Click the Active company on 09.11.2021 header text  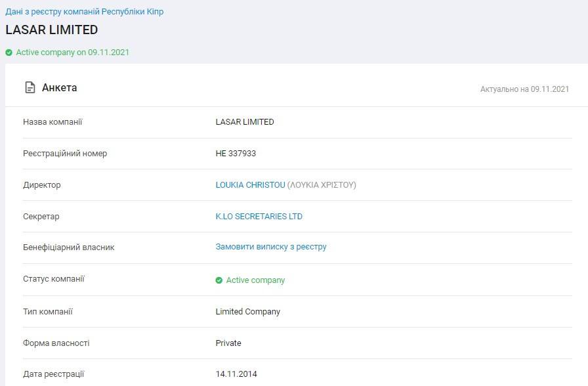point(72,53)
